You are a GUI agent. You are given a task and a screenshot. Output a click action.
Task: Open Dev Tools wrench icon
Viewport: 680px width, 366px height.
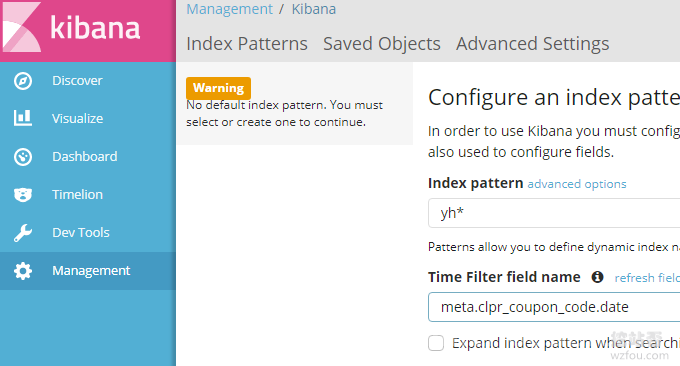(x=23, y=233)
